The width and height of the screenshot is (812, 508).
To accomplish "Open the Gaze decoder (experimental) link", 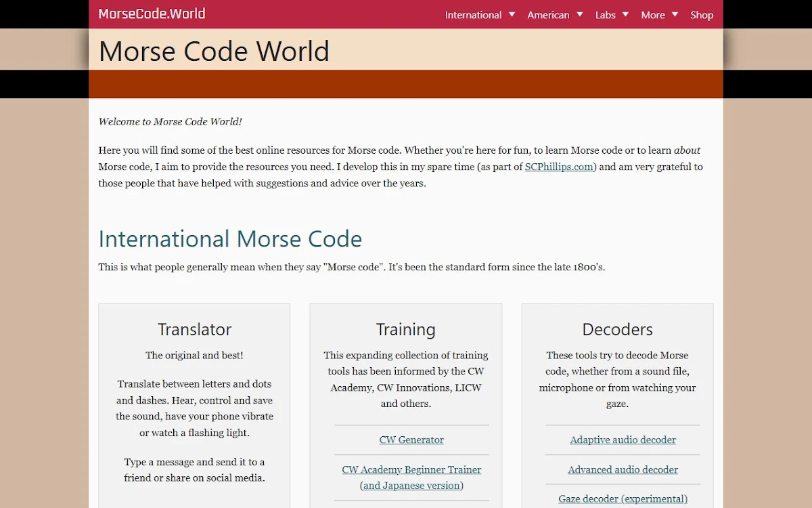I will (x=623, y=499).
